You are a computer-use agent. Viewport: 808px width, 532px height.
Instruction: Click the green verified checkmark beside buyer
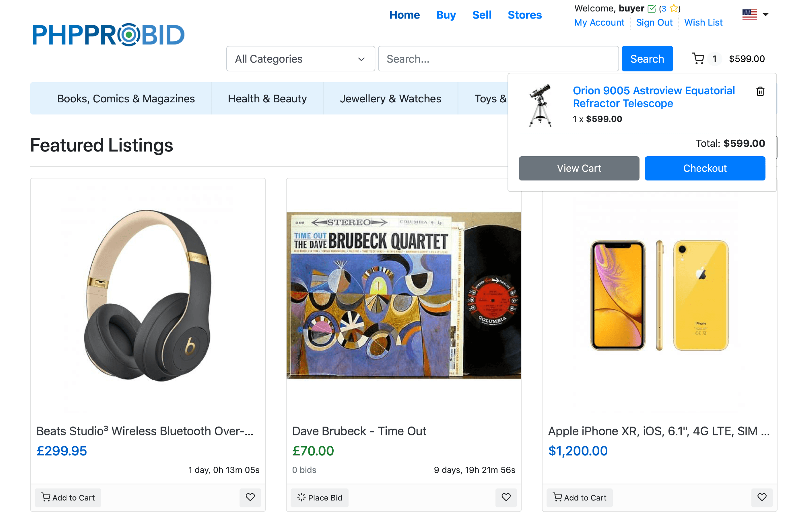pyautogui.click(x=651, y=8)
